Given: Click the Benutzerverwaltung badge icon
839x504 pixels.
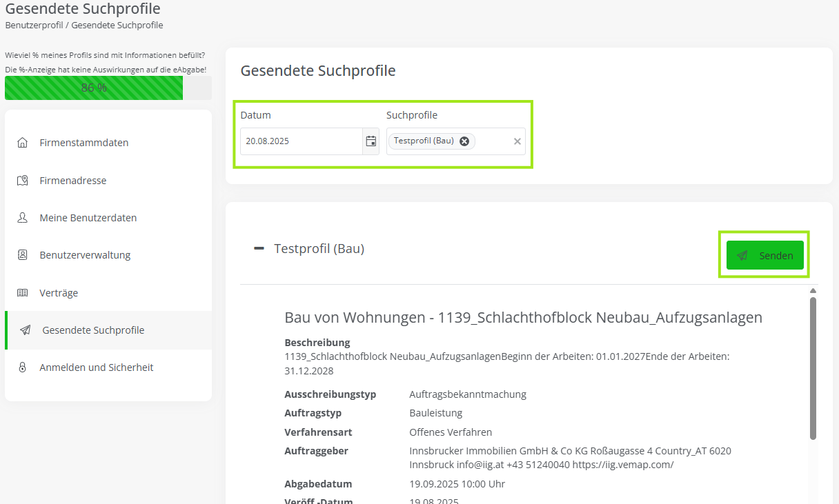Looking at the screenshot, I should point(23,255).
